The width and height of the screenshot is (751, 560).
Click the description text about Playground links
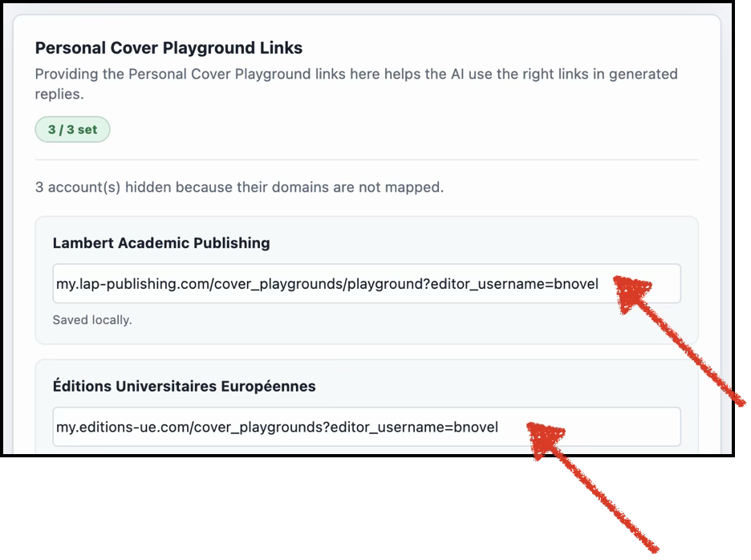356,83
